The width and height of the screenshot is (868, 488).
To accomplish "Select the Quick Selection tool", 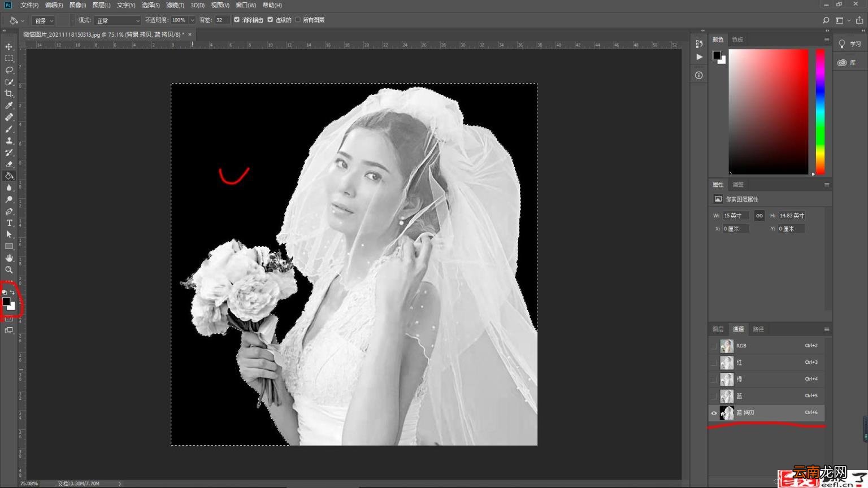I will pyautogui.click(x=9, y=82).
